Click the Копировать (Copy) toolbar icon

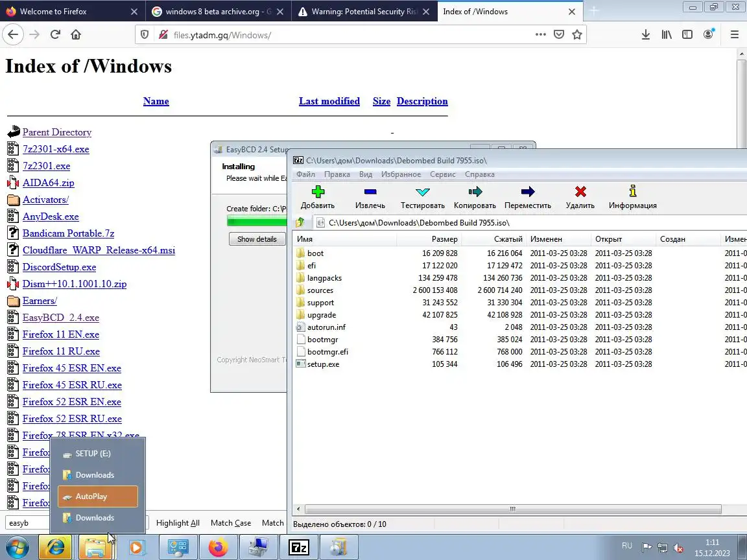click(475, 192)
